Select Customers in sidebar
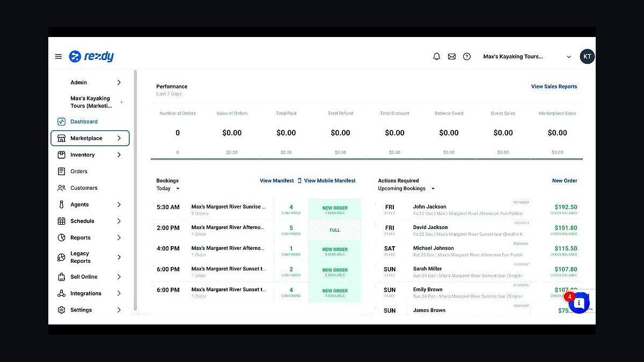The height and width of the screenshot is (362, 644). [x=84, y=188]
